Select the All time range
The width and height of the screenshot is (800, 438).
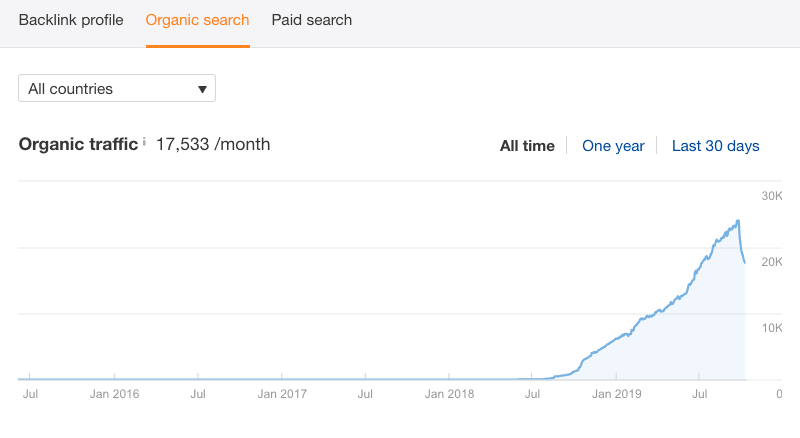point(527,146)
